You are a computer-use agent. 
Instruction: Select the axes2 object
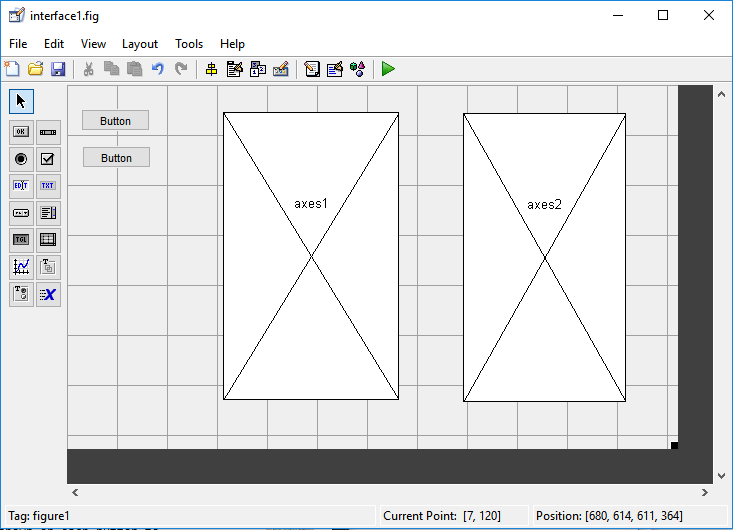[545, 258]
